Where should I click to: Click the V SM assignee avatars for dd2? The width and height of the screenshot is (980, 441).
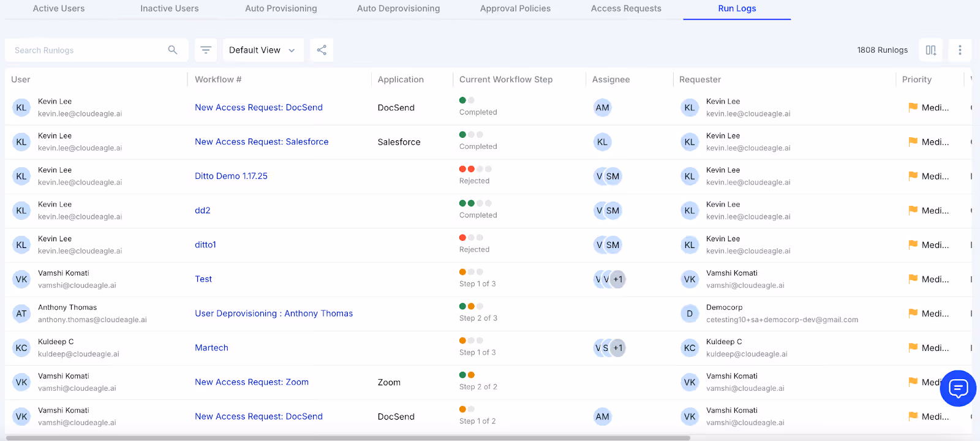[x=608, y=210]
